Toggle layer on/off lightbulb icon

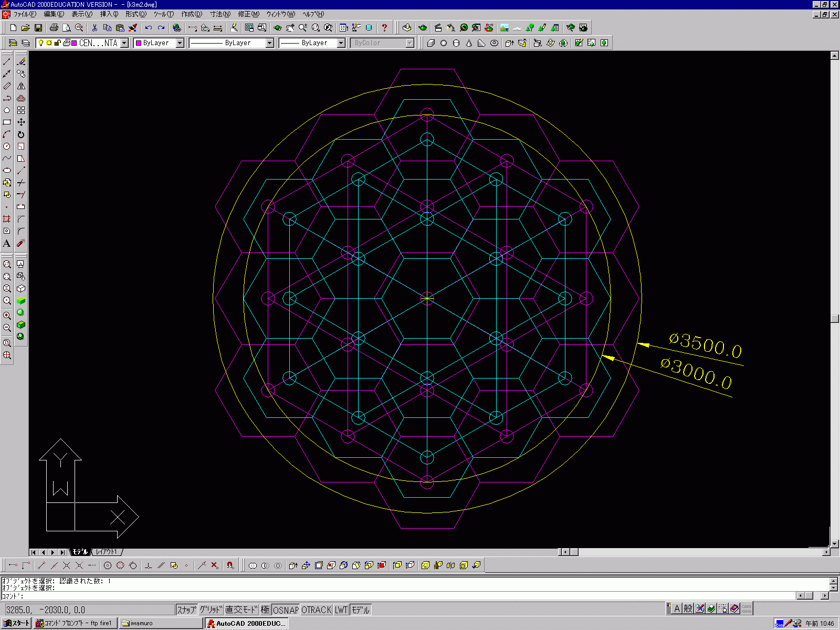(x=41, y=43)
